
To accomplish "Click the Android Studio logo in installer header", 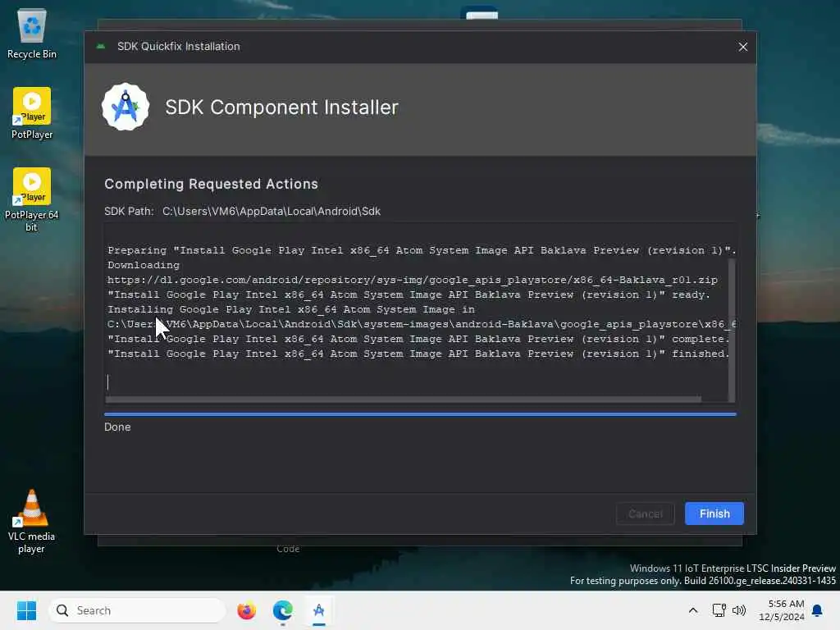I will 126,107.
